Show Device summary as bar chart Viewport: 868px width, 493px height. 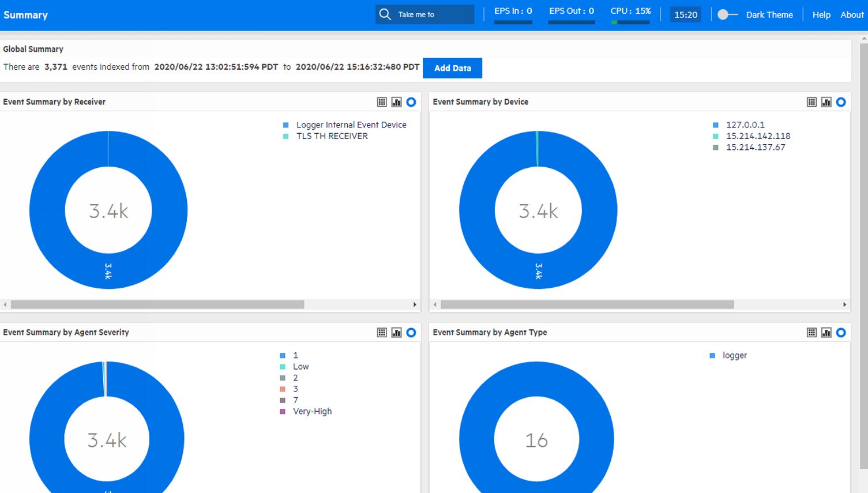[x=826, y=102]
